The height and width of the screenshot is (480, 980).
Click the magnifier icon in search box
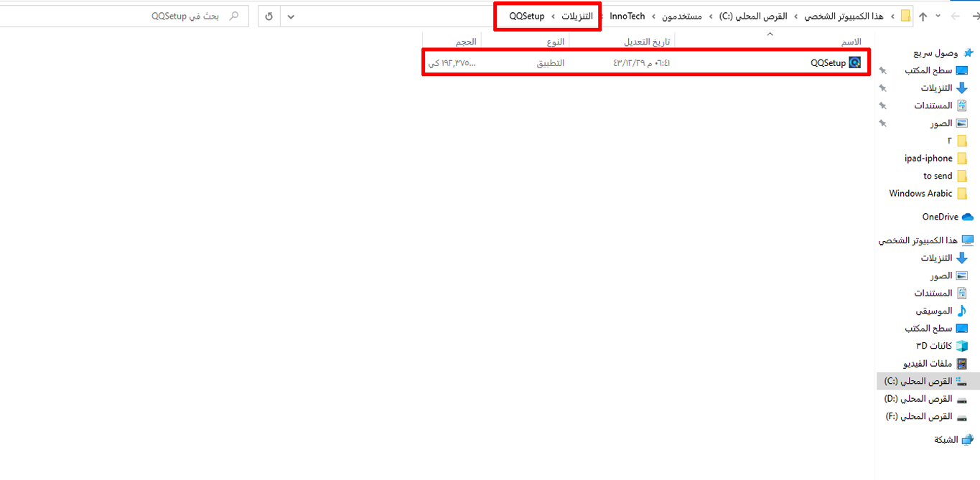point(233,16)
